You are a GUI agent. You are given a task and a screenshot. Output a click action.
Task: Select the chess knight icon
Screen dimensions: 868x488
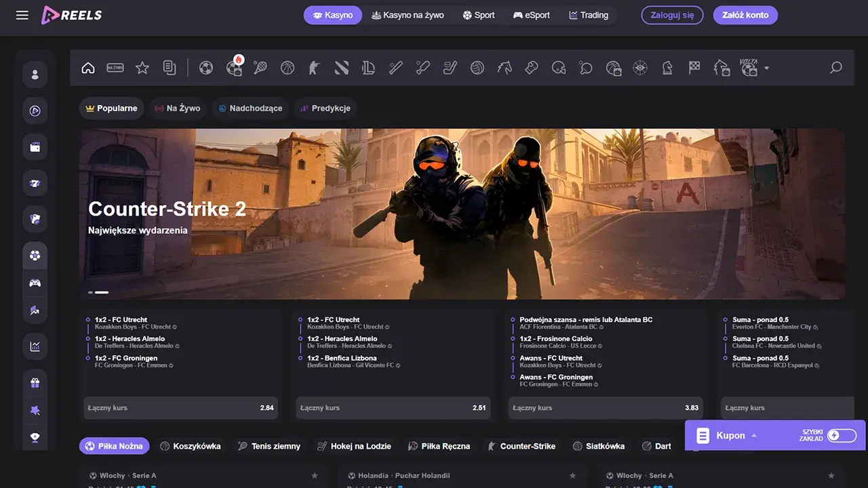pyautogui.click(x=667, y=68)
